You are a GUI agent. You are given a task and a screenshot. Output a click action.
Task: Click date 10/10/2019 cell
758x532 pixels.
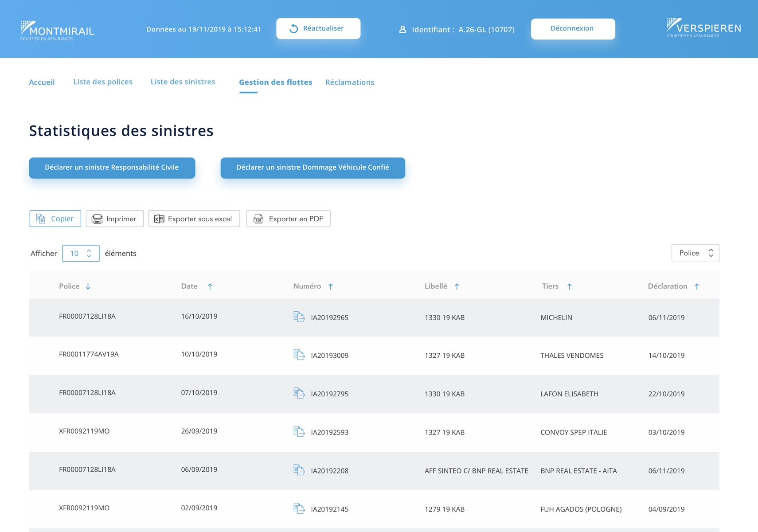point(199,354)
